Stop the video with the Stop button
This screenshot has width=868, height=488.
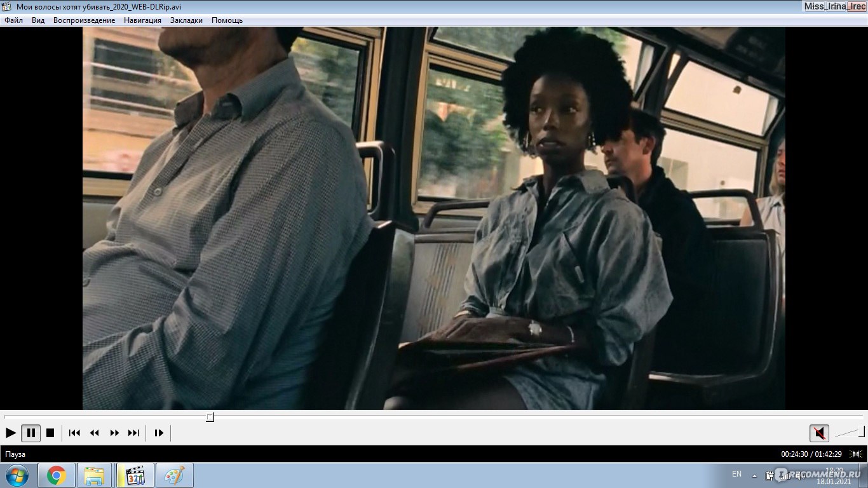pos(50,433)
